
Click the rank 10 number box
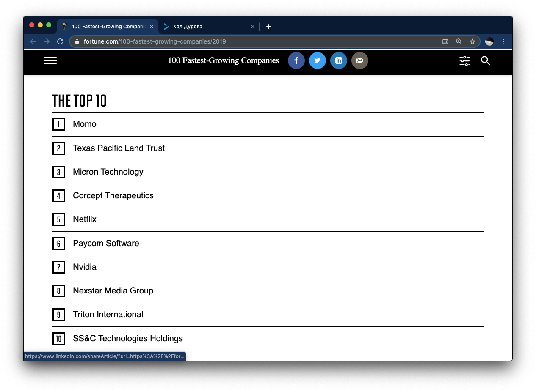59,339
